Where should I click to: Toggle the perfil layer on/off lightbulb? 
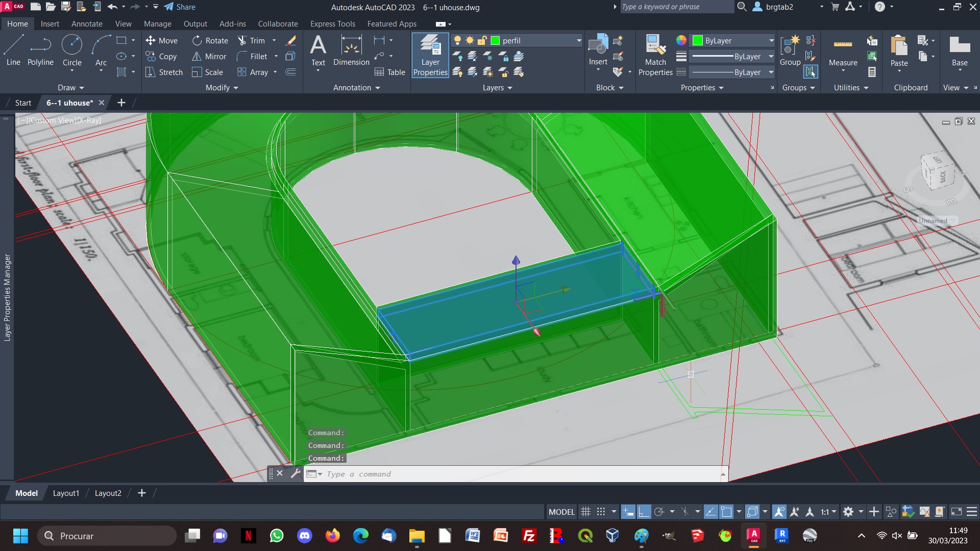point(457,40)
